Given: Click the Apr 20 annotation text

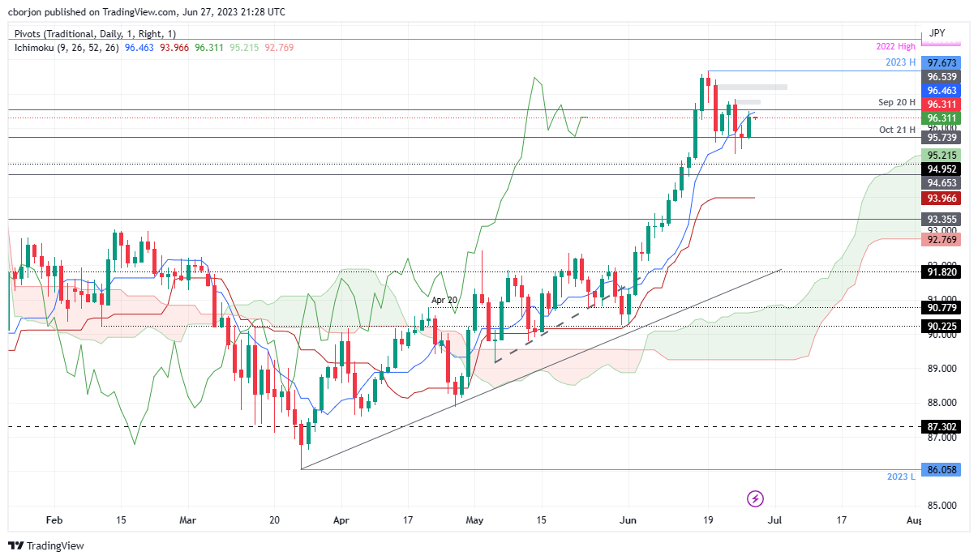Looking at the screenshot, I should click(444, 299).
